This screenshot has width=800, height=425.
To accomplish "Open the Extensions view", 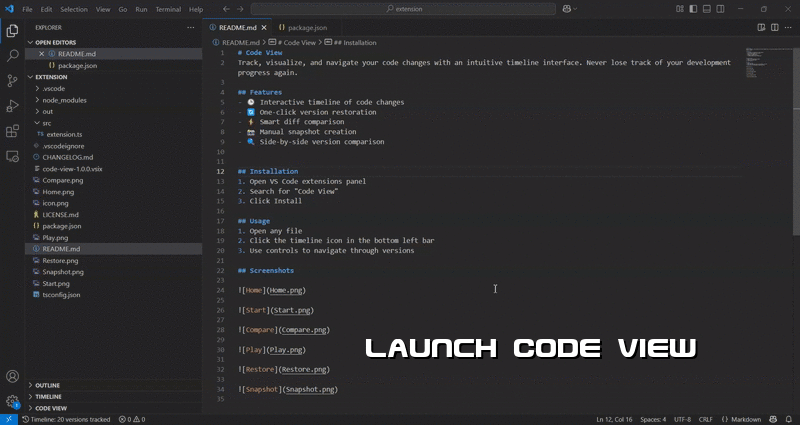I will click(x=12, y=131).
